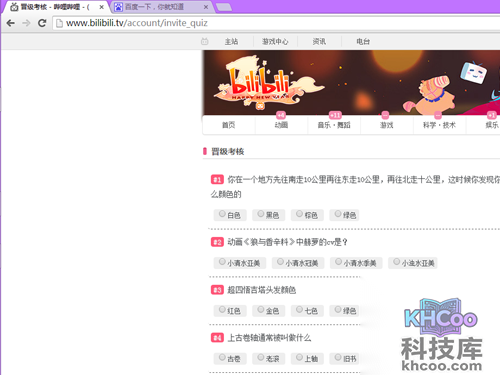Choose third cv option in question 2
This screenshot has width=500, height=375.
point(356,263)
